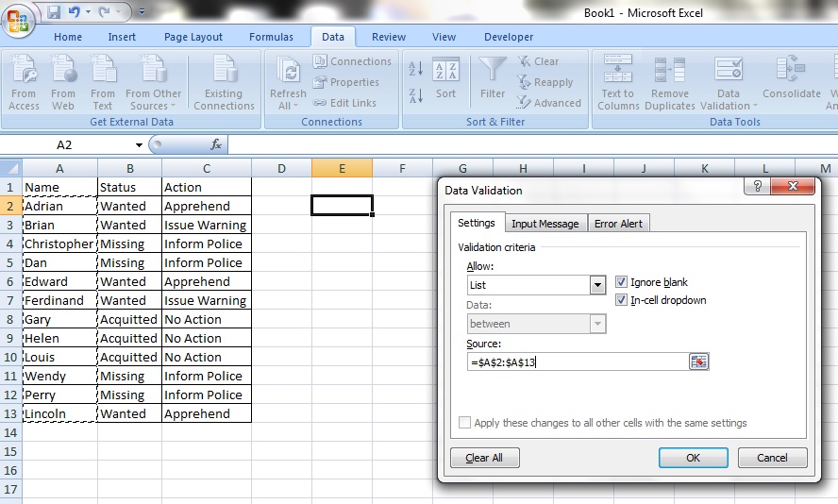Open the Allow list dropdown

pyautogui.click(x=597, y=285)
